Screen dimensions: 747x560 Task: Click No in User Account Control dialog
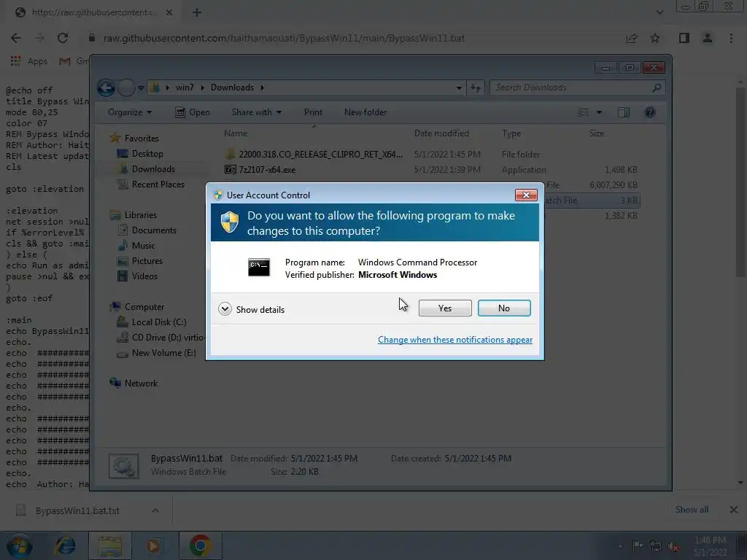pos(503,308)
